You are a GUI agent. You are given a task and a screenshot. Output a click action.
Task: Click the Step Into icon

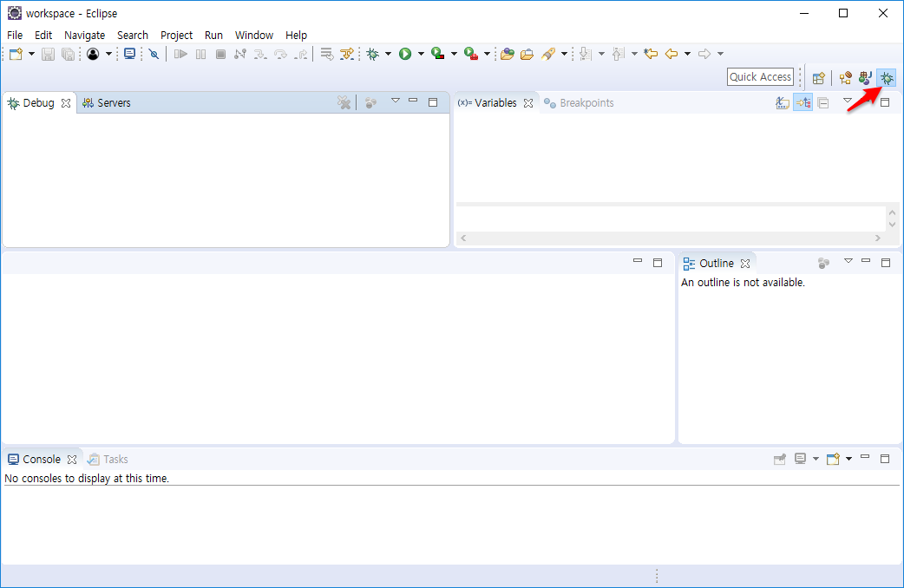coord(260,54)
